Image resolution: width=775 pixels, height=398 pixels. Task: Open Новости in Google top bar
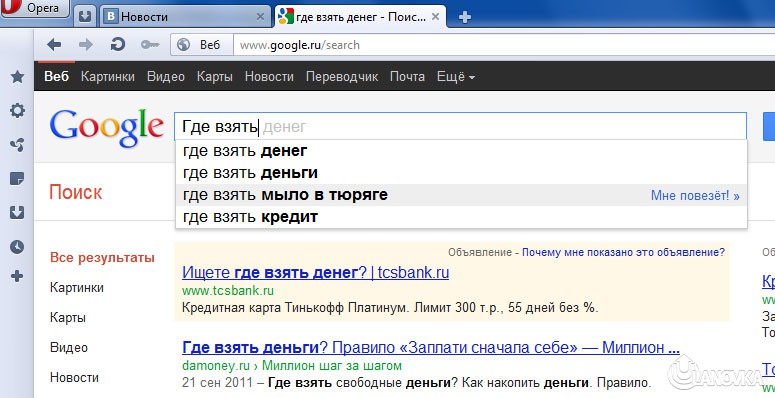click(269, 77)
